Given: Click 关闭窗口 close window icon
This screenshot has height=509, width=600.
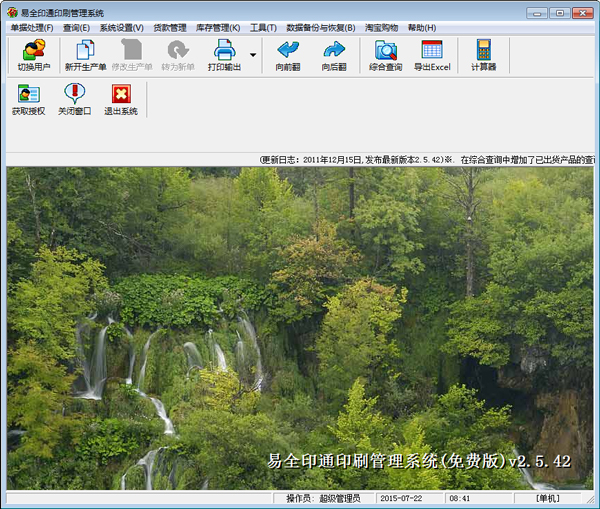Looking at the screenshot, I should 75,100.
